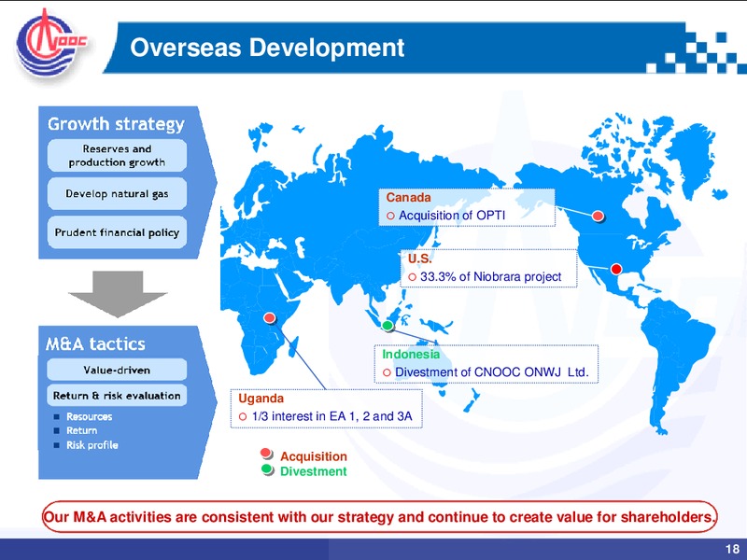Viewport: 747px width, 560px height.
Task: Click the 'U.S.' callout label
Action: (419, 259)
